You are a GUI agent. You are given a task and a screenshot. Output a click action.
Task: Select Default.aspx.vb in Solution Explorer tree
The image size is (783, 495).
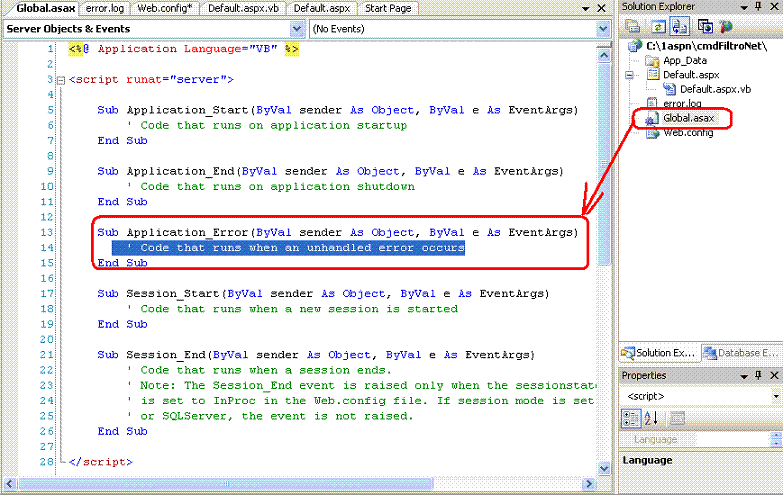pos(715,89)
